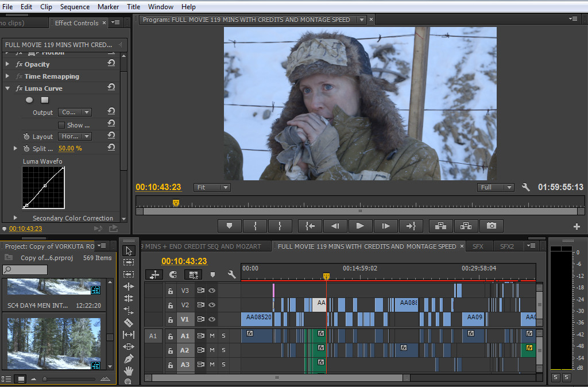Expand Time Remapping effect

click(x=7, y=76)
